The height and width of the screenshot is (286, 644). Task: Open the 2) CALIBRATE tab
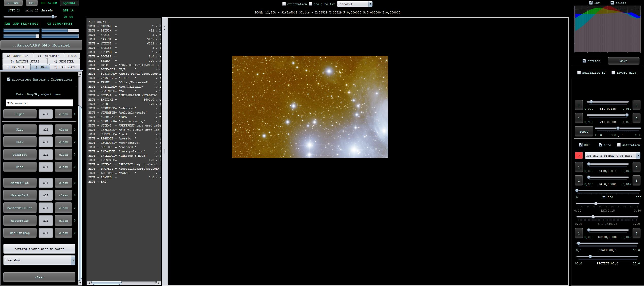coord(65,67)
